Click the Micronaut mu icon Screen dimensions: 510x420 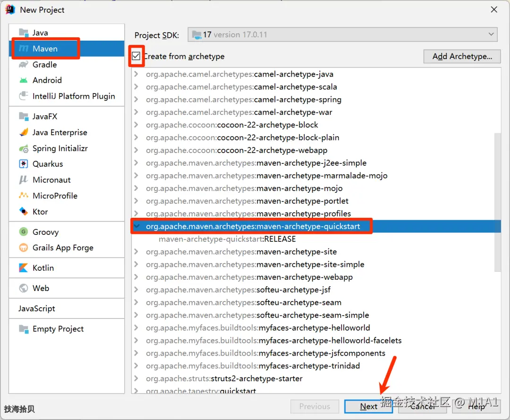(x=24, y=180)
